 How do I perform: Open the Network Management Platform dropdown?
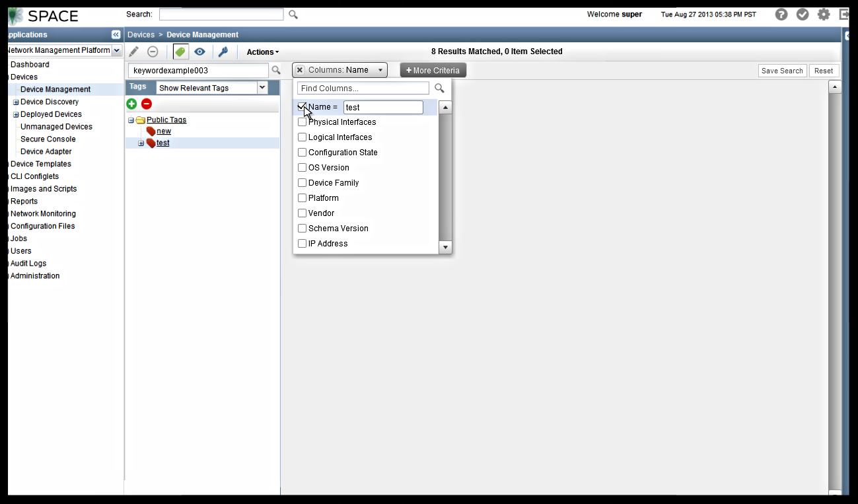[x=117, y=50]
